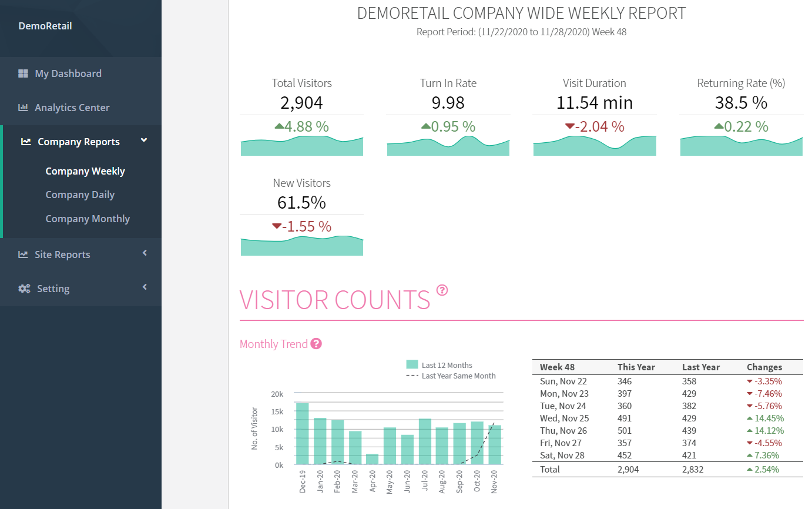Click the DemoRetail brand name
This screenshot has height=509, width=812.
(x=45, y=26)
